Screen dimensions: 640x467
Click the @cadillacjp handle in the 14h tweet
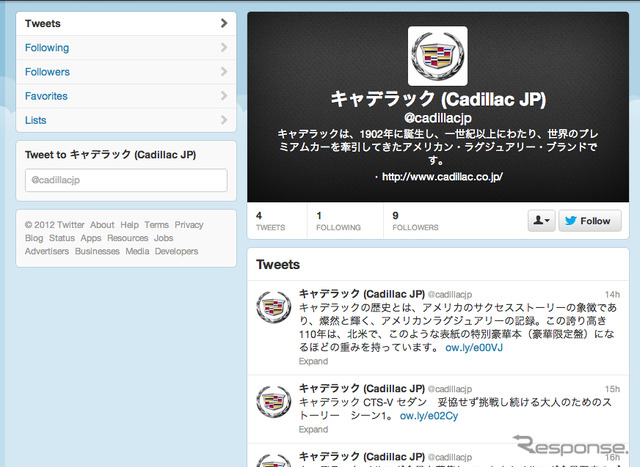tap(450, 294)
